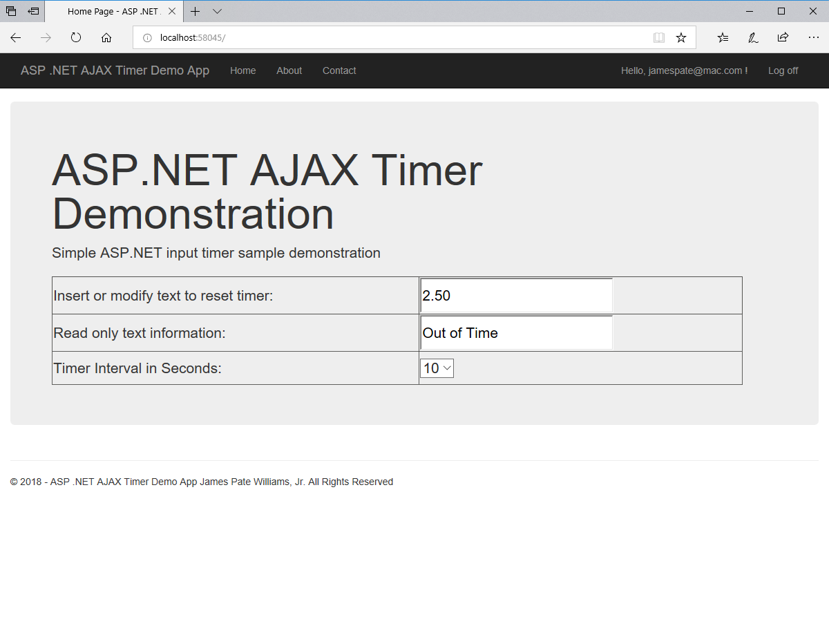The height and width of the screenshot is (644, 829).
Task: Go to browser Home icon
Action: pos(106,38)
